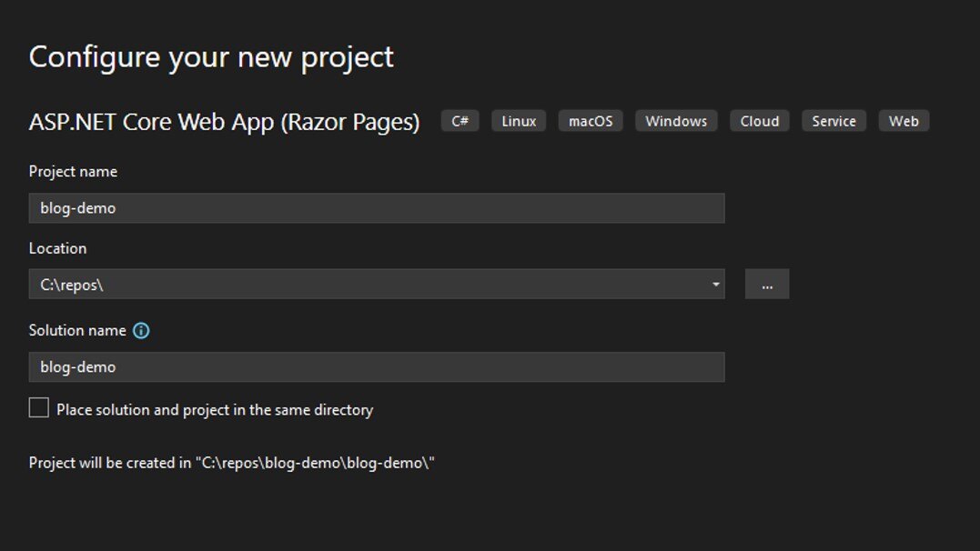Click the Linux platform tag
This screenshot has width=980, height=551.
[x=518, y=121]
